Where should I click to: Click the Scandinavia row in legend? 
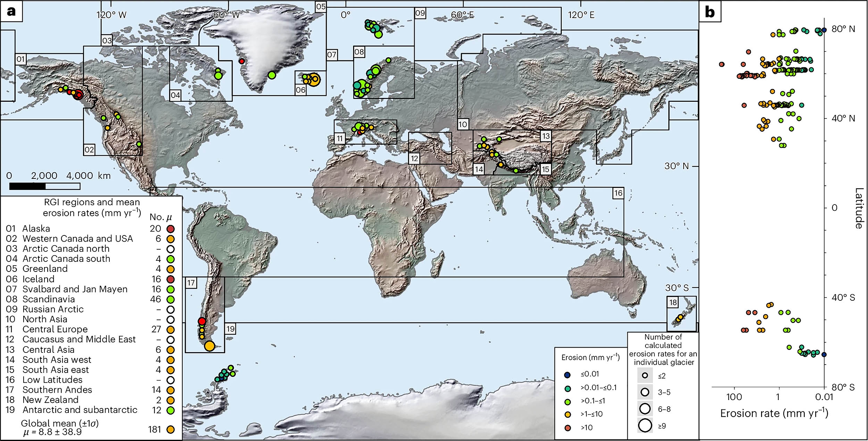49,299
